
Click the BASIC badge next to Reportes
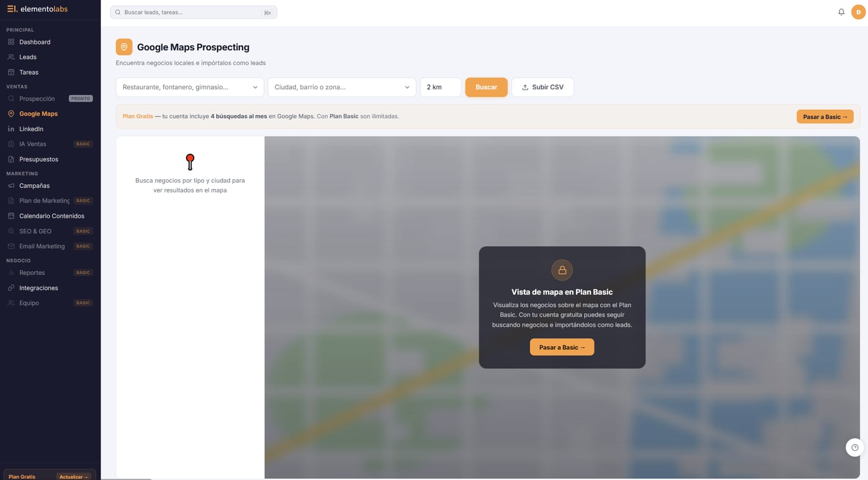(83, 273)
